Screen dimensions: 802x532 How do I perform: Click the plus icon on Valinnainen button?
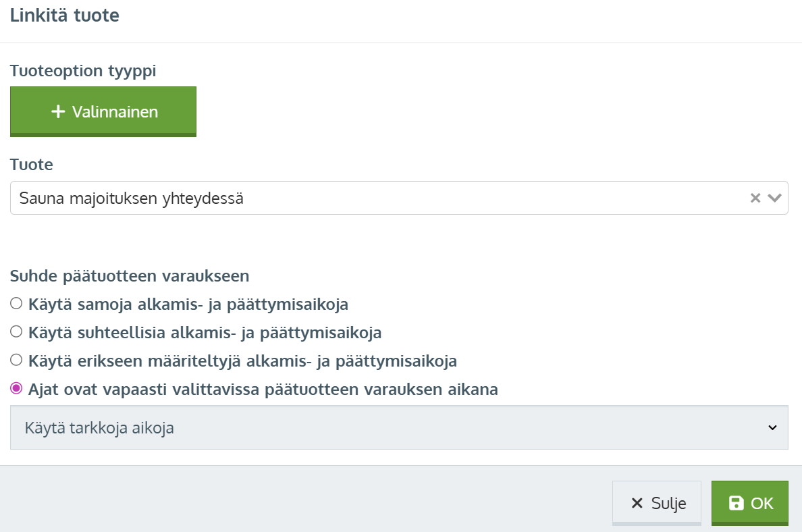coord(58,111)
